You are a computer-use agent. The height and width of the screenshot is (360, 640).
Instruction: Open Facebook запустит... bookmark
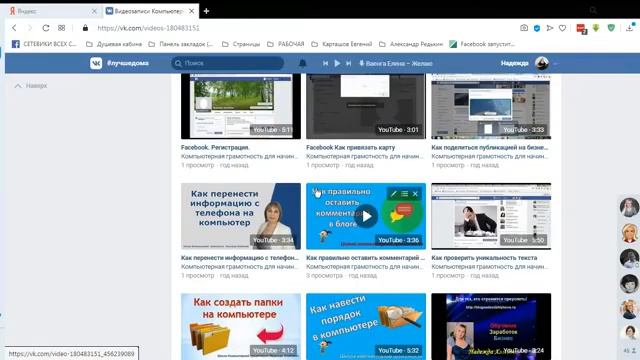tap(482, 44)
